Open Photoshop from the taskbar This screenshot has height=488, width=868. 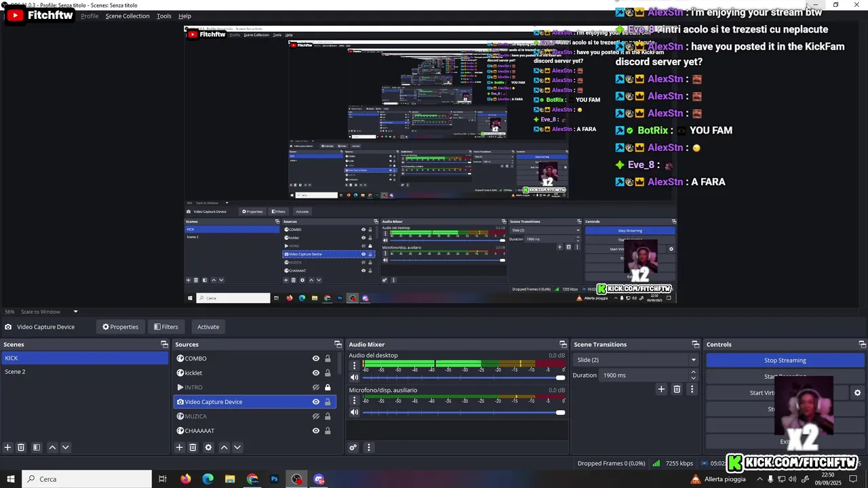coord(275,479)
